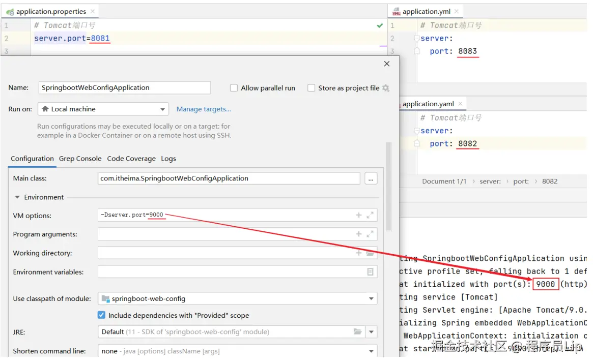The image size is (593, 364).
Task: Click the Working directory input field
Action: 238,253
